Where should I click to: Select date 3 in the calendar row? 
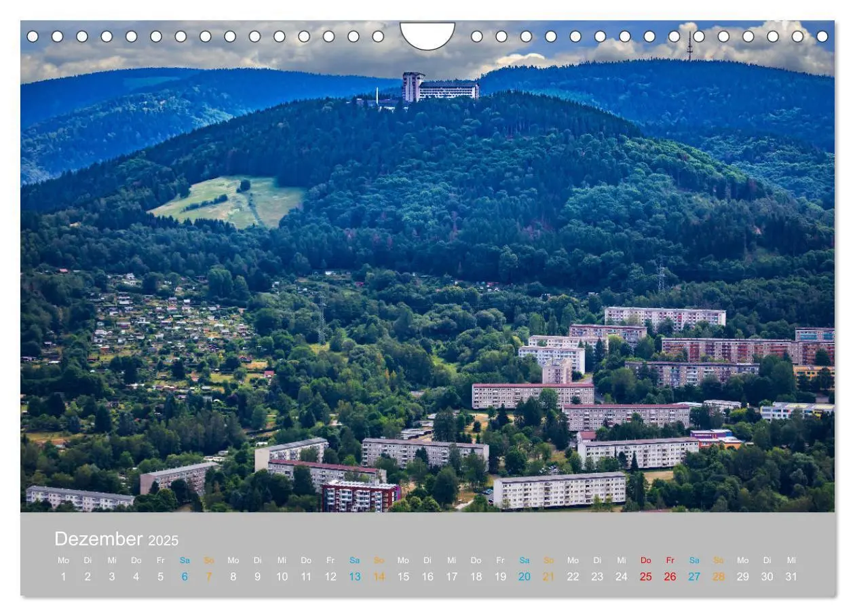(112, 577)
